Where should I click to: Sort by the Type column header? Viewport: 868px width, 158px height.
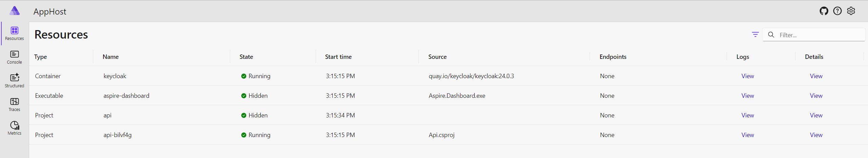[41, 57]
